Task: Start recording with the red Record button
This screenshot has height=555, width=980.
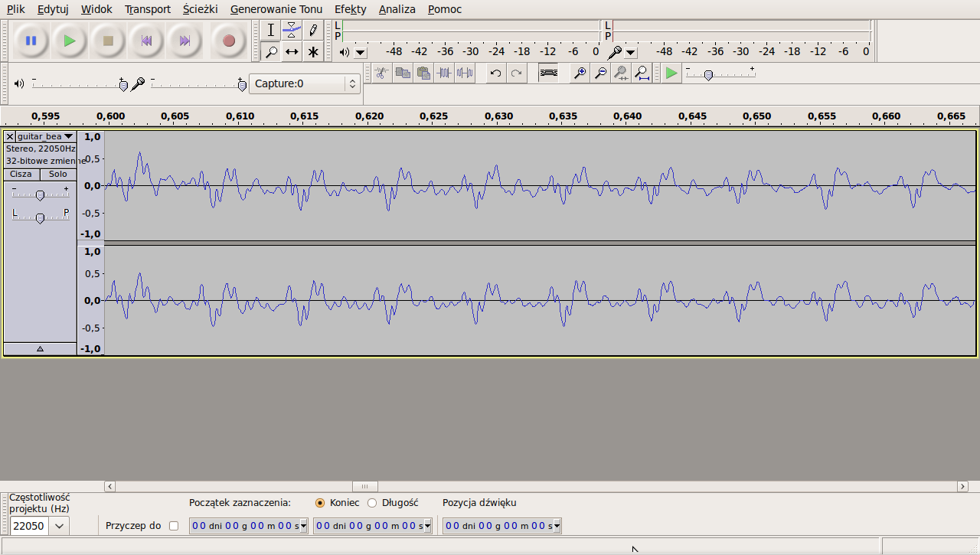Action: (x=228, y=41)
